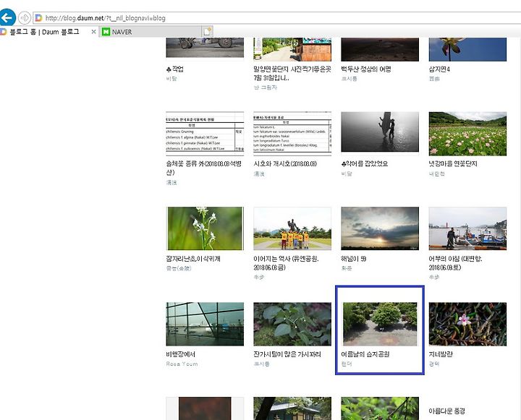The image size is (521, 420).
Task: Click the white orchid flower thumbnail
Action: click(x=205, y=228)
